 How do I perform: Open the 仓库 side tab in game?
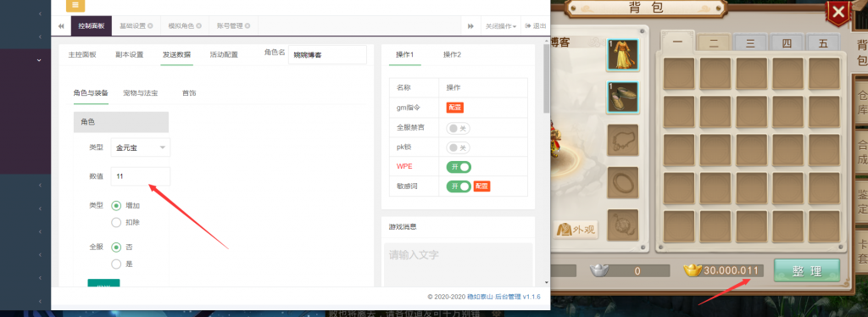click(x=861, y=102)
